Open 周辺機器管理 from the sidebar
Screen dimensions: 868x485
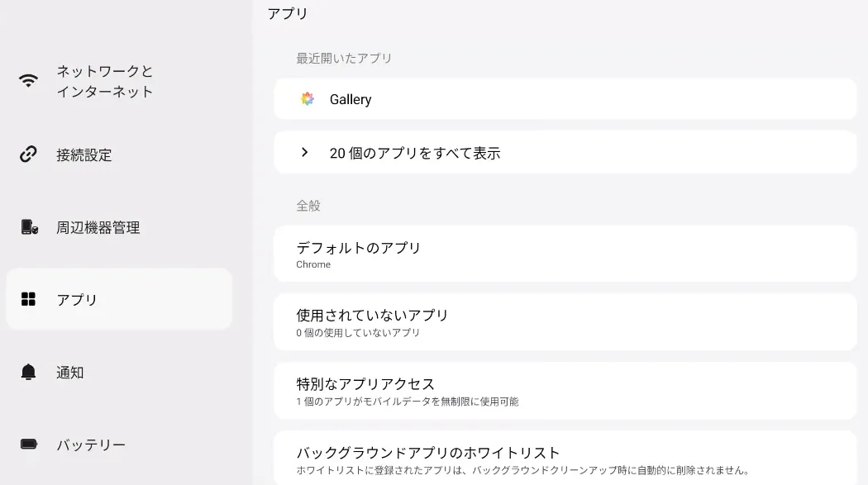point(98,227)
